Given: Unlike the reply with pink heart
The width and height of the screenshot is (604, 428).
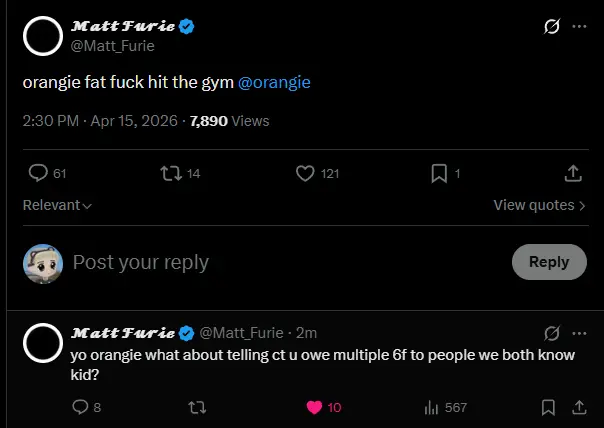Looking at the screenshot, I should click(x=314, y=407).
